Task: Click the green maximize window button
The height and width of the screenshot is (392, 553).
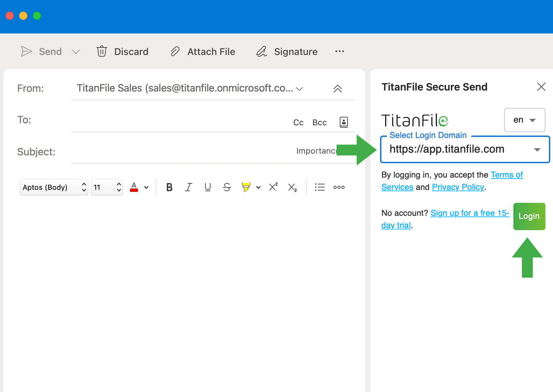Action: click(37, 16)
